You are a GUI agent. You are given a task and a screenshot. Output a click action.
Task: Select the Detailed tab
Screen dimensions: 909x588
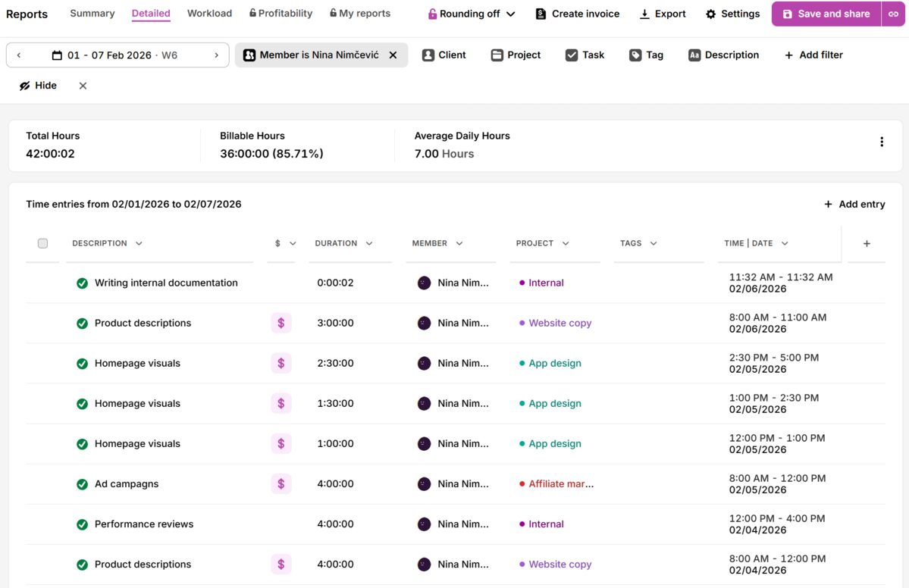[x=151, y=14]
